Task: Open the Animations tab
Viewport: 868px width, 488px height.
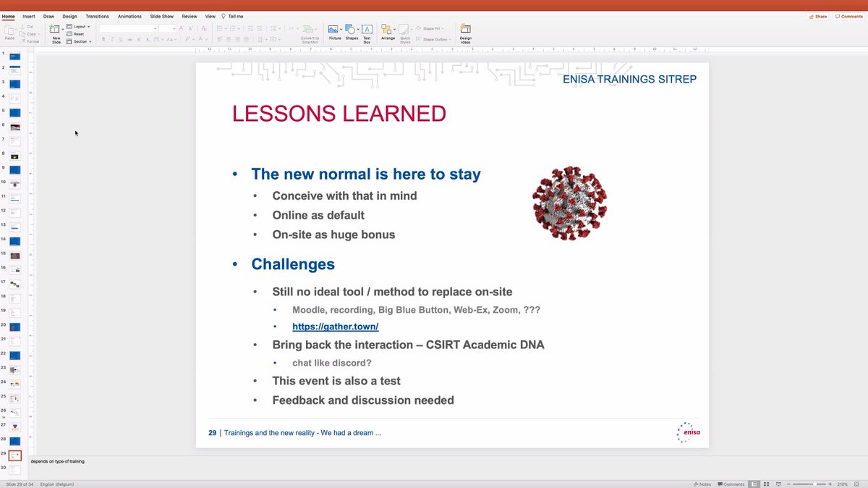Action: tap(129, 16)
